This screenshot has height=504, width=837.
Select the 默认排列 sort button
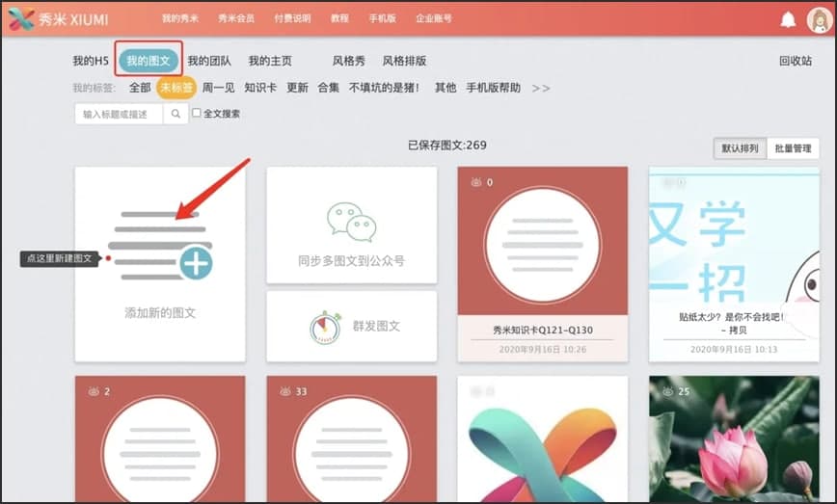pos(740,148)
